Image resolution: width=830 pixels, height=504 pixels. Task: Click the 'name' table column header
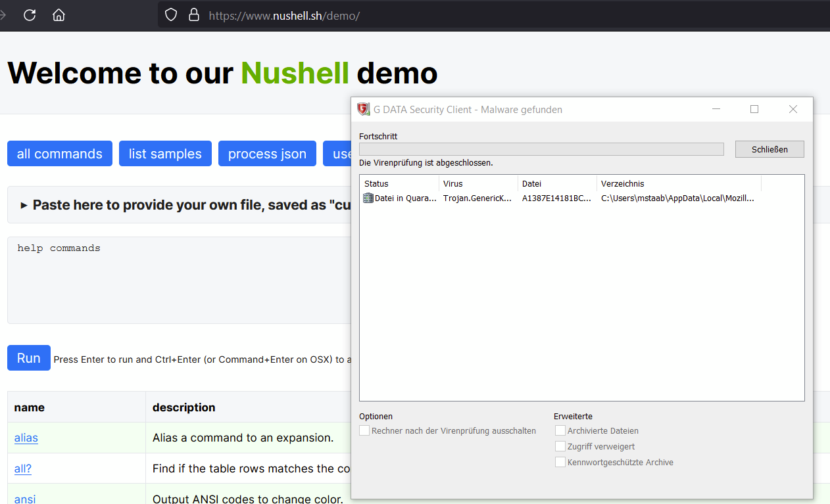click(30, 407)
